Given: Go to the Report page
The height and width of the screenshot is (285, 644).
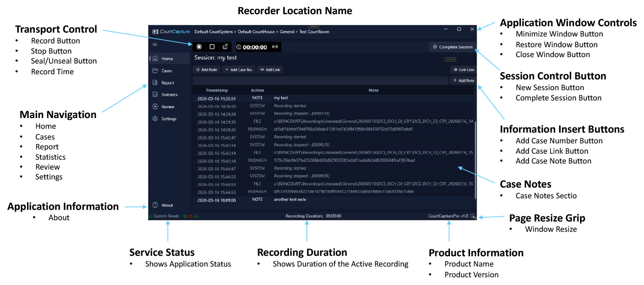Looking at the screenshot, I should (167, 83).
